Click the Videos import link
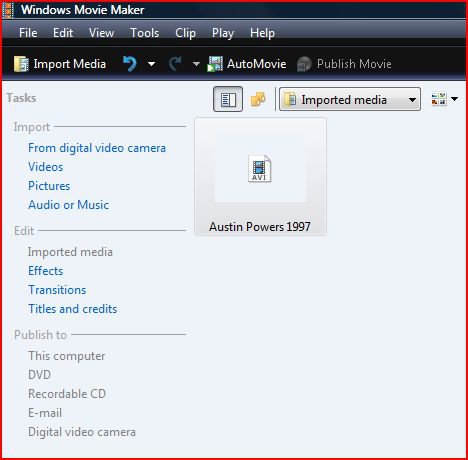The width and height of the screenshot is (468, 460). tap(46, 167)
